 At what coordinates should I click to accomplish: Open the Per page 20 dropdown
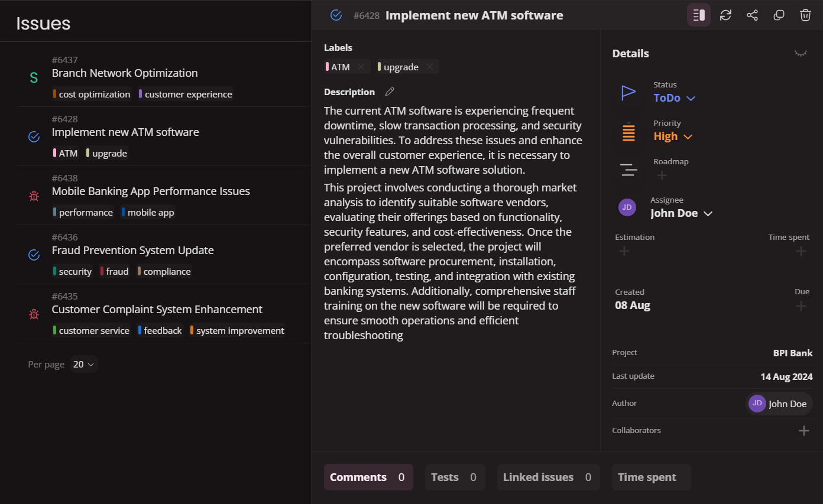[x=84, y=365]
